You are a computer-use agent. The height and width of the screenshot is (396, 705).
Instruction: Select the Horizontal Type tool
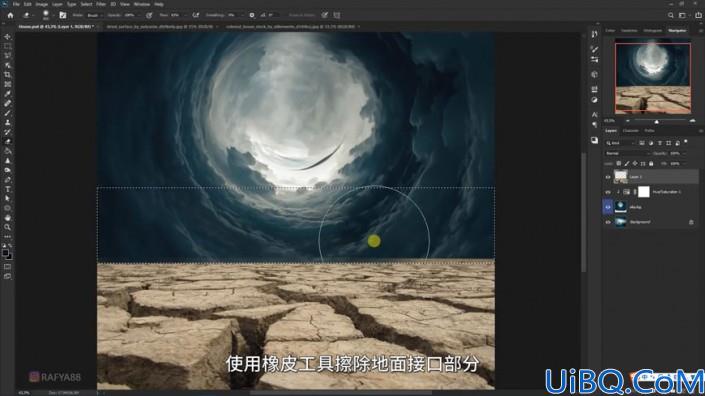pos(8,189)
